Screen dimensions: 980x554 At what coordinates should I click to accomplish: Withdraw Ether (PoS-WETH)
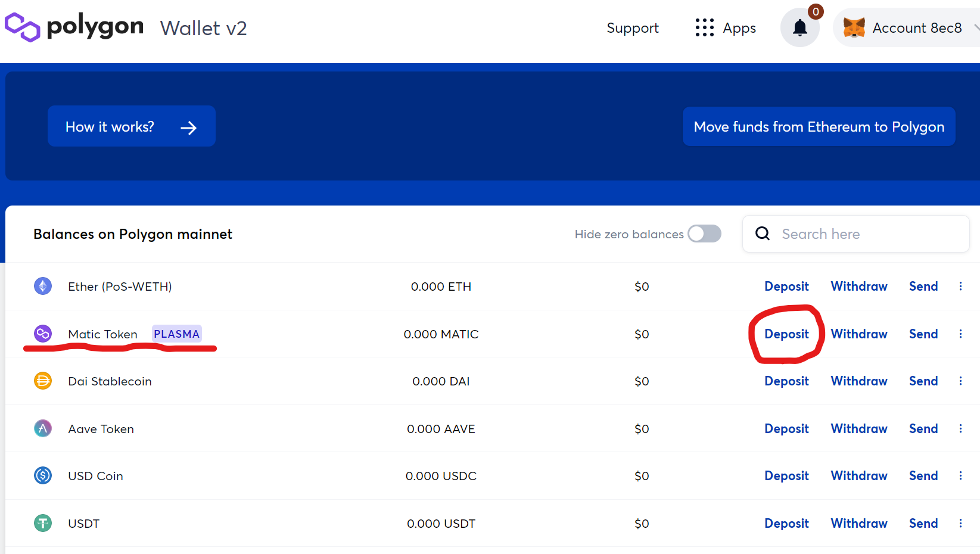point(859,287)
